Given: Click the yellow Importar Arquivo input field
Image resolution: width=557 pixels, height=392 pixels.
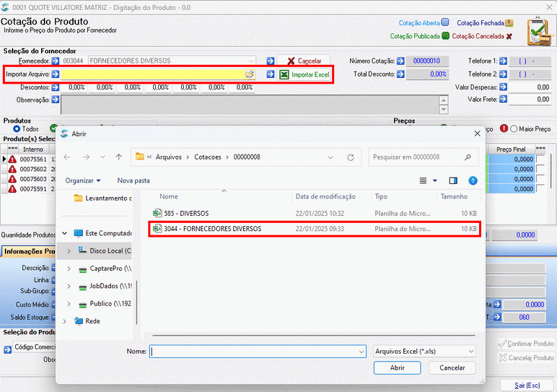Looking at the screenshot, I should [x=152, y=74].
